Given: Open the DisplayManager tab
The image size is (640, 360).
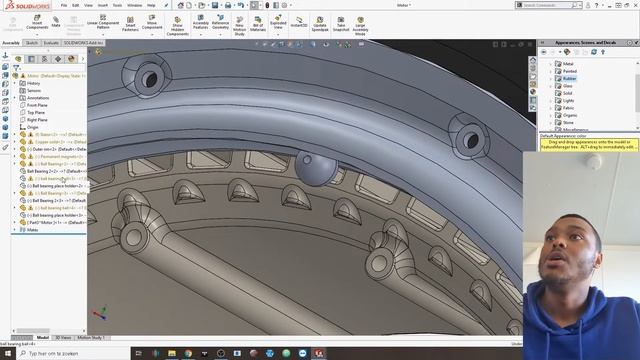Looking at the screenshot, I should pyautogui.click(x=71, y=59).
